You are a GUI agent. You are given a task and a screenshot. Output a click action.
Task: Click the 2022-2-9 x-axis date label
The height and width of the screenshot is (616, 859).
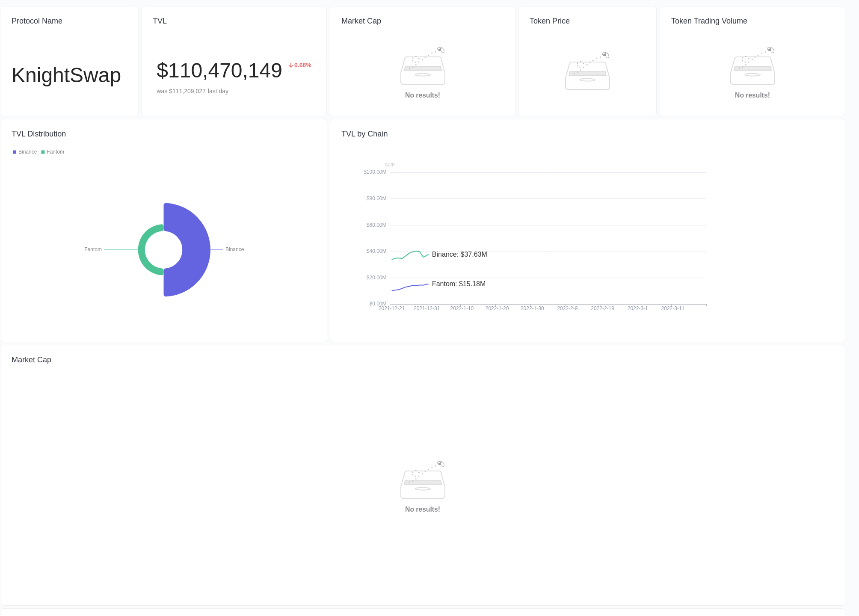tap(567, 308)
